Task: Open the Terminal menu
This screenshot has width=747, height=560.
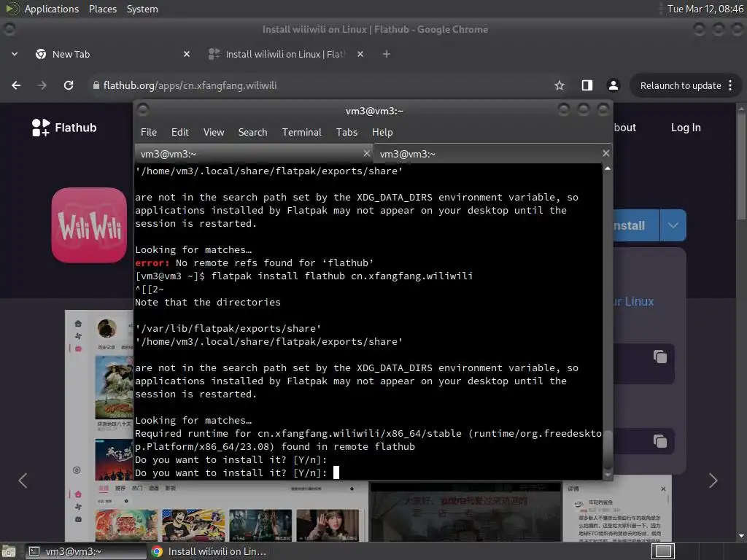Action: 301,133
